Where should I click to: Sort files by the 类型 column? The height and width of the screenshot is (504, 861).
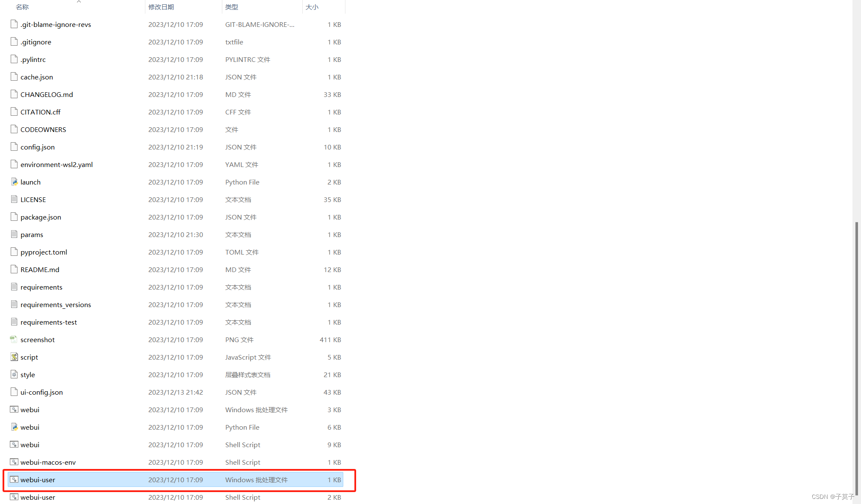coord(232,7)
